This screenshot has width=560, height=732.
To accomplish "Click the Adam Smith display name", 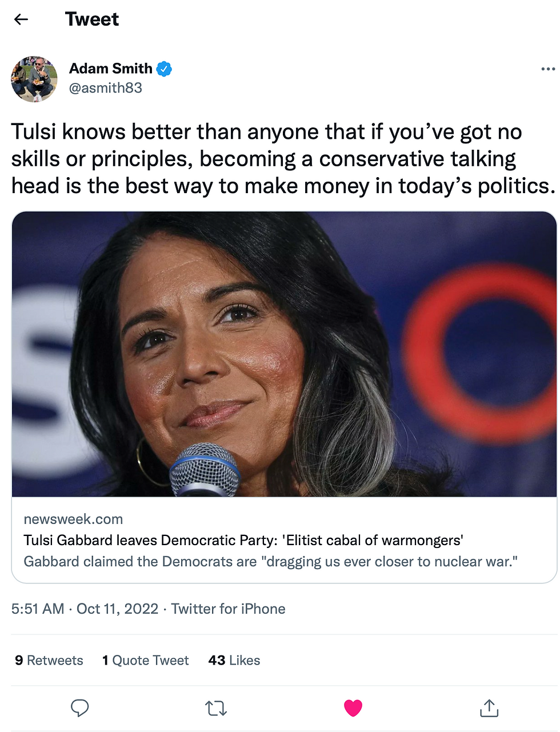I will [x=110, y=69].
